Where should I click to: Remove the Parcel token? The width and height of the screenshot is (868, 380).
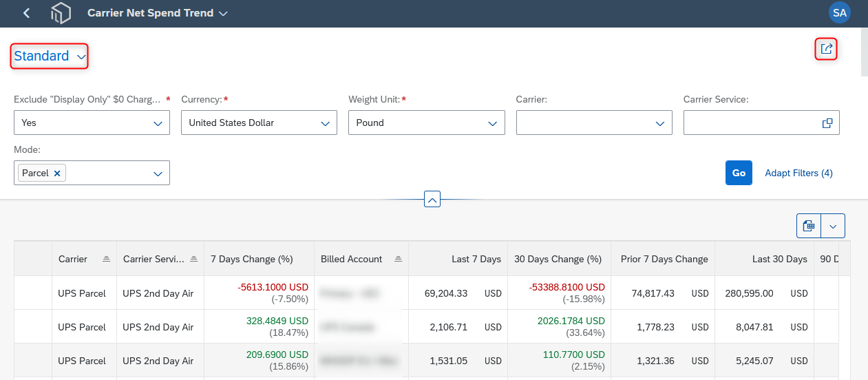point(57,173)
